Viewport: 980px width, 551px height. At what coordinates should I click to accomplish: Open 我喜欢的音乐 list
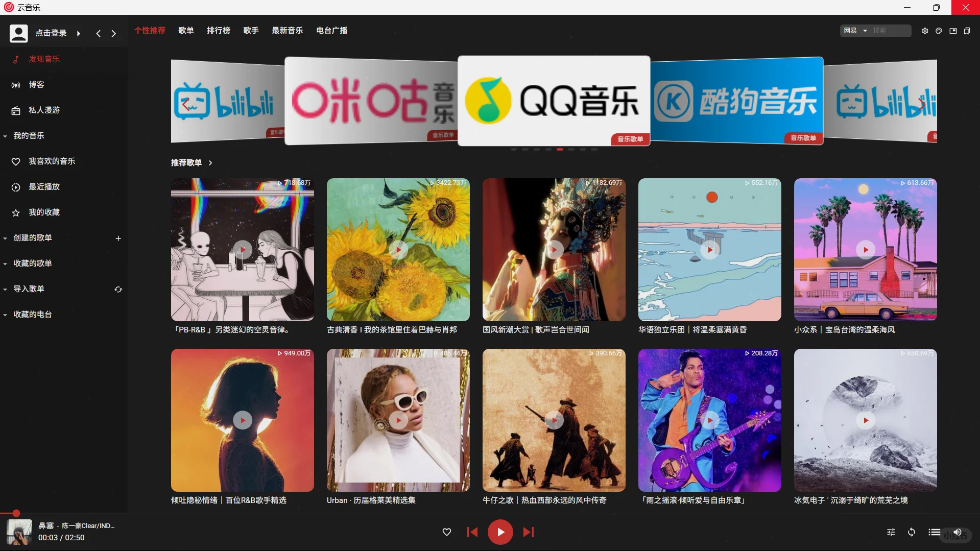tap(64, 161)
